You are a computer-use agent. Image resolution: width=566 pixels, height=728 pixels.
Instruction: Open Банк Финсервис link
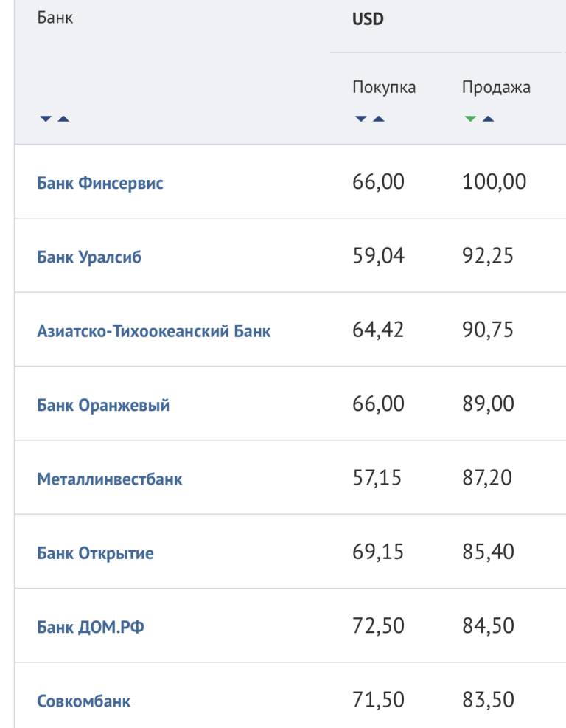(x=100, y=183)
